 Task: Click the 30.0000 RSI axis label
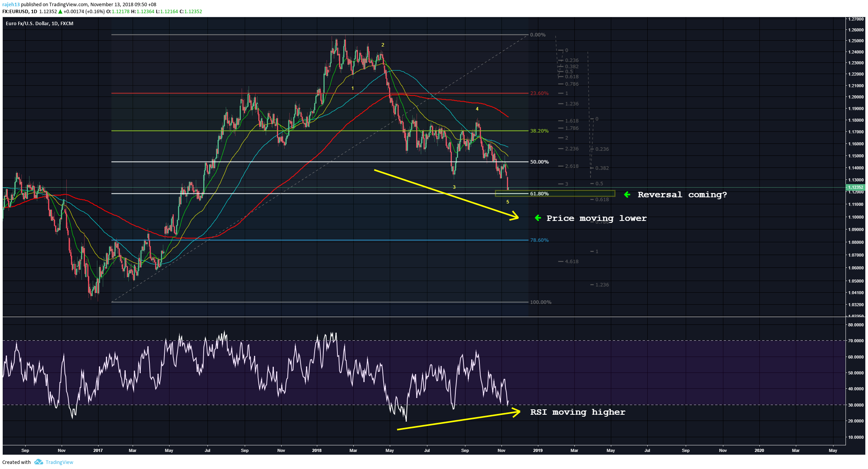tap(856, 405)
